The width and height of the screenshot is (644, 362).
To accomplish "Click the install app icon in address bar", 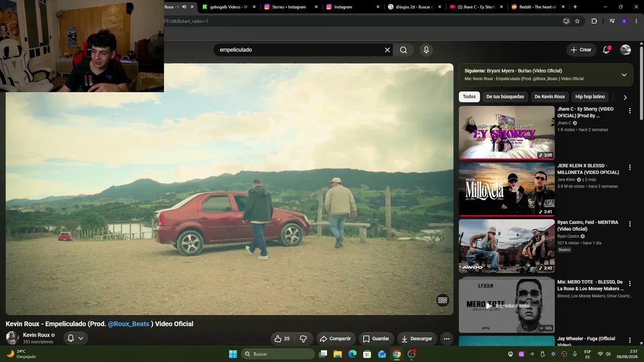I will 566,21.
